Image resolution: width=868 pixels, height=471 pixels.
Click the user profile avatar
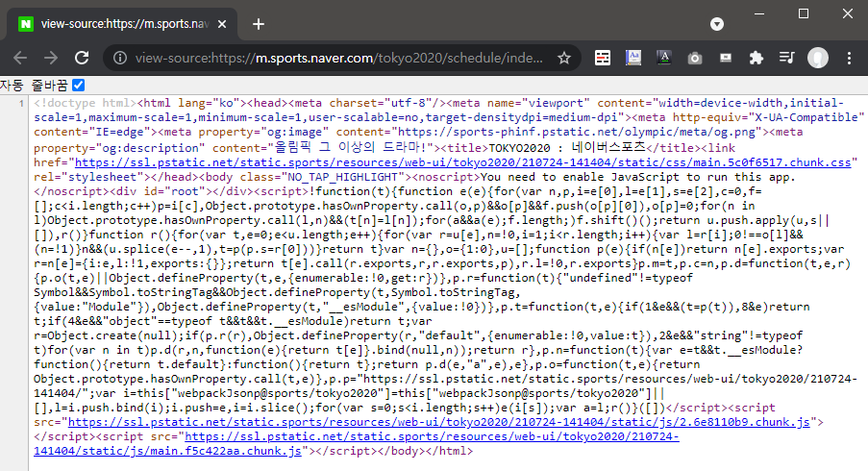coord(817,58)
